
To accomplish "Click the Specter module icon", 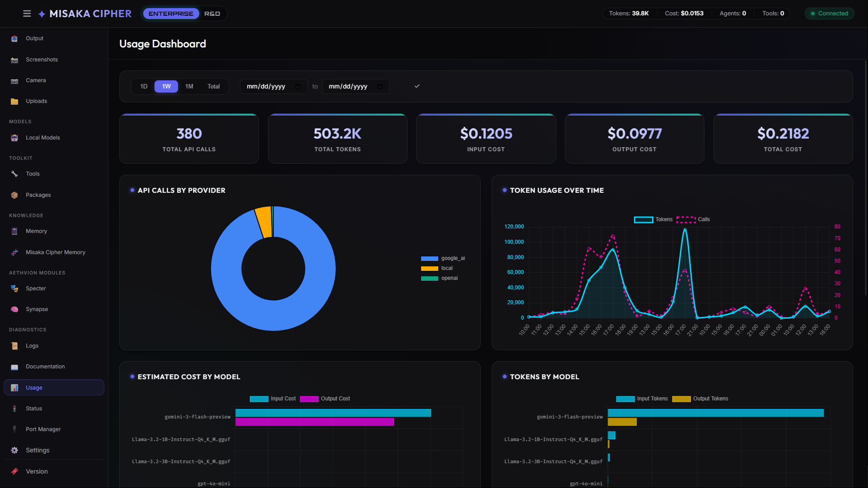I will click(x=14, y=288).
